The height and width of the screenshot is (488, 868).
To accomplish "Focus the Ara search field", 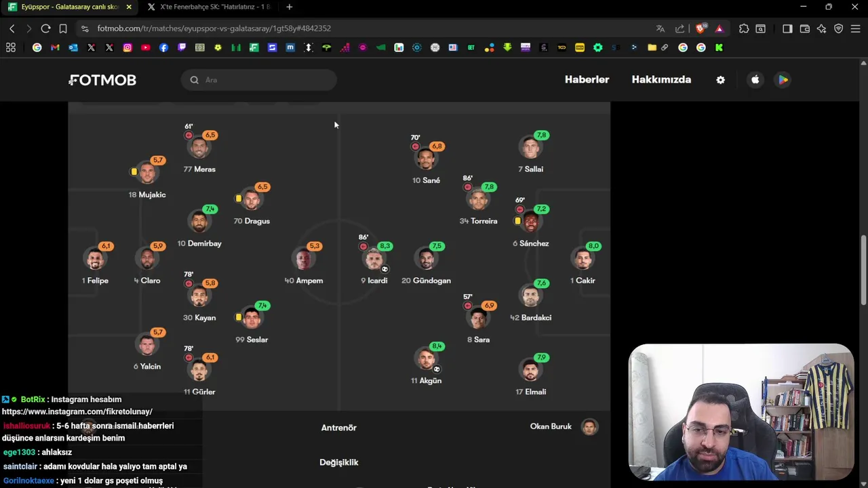I will pyautogui.click(x=259, y=80).
